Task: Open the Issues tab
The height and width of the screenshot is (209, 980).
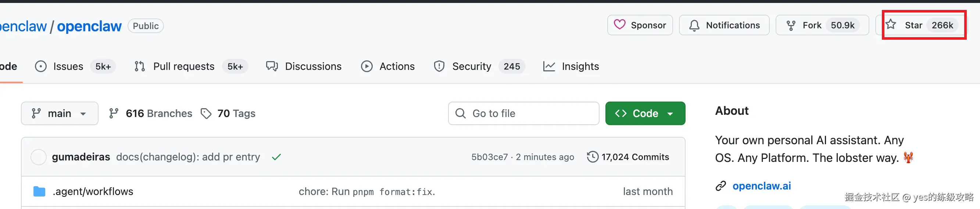Action: coord(68,67)
